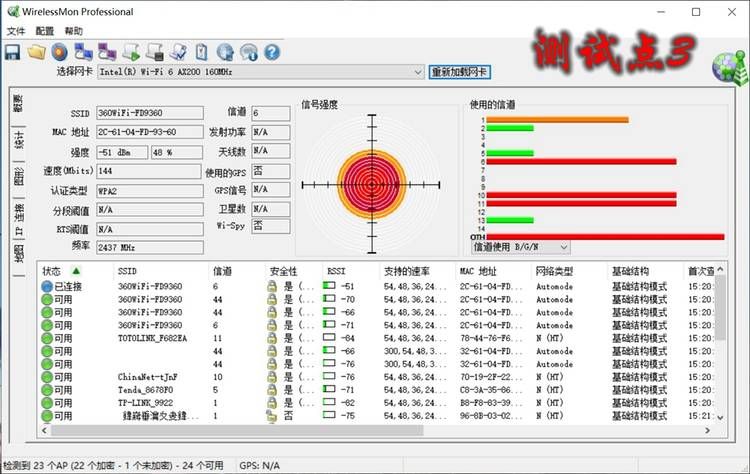Select the TOTOLINK_F682EA network row

pos(378,338)
